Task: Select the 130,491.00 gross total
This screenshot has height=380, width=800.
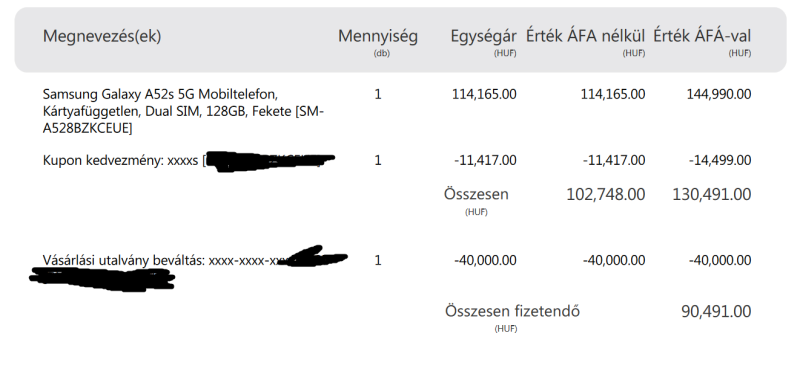Action: [x=712, y=194]
